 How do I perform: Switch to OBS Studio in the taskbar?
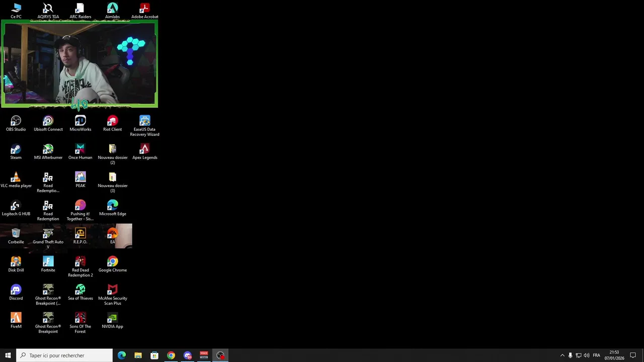click(220, 355)
